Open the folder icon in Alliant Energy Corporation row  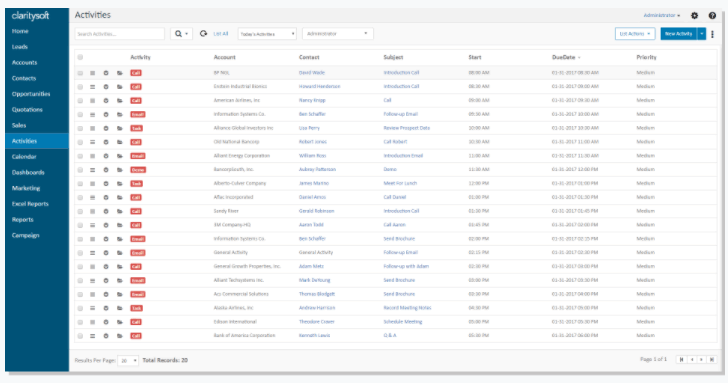pyautogui.click(x=120, y=156)
